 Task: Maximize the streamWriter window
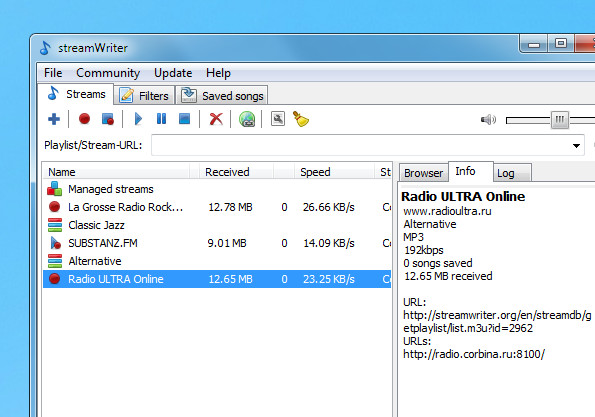point(561,44)
